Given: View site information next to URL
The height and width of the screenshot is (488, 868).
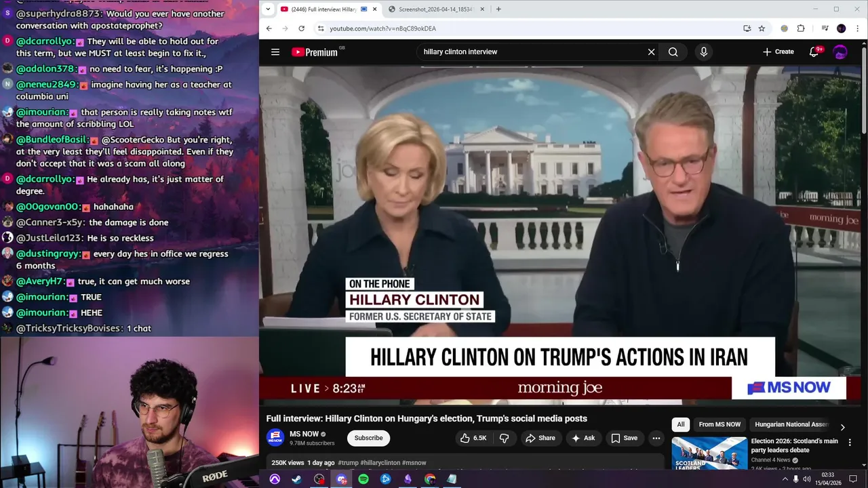Looking at the screenshot, I should (321, 28).
